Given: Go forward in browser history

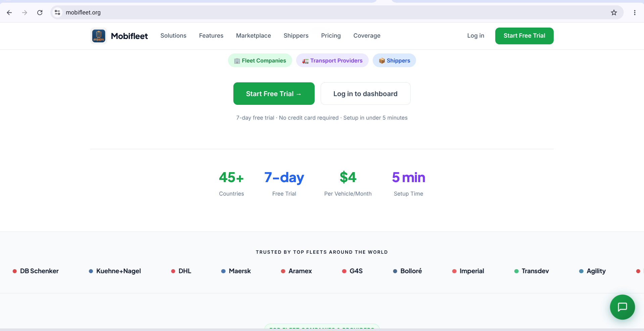Looking at the screenshot, I should [x=25, y=12].
